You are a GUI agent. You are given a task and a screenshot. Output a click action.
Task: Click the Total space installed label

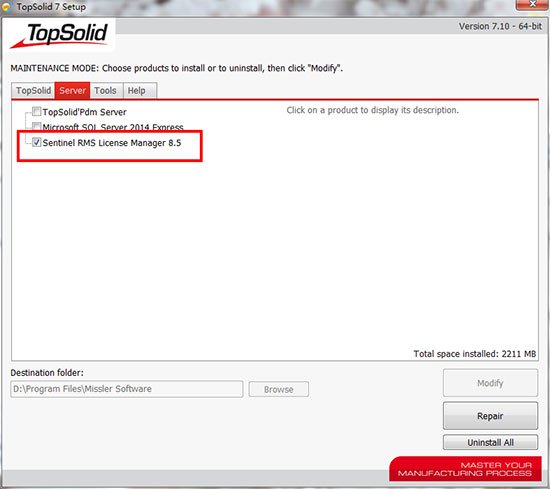coord(475,354)
